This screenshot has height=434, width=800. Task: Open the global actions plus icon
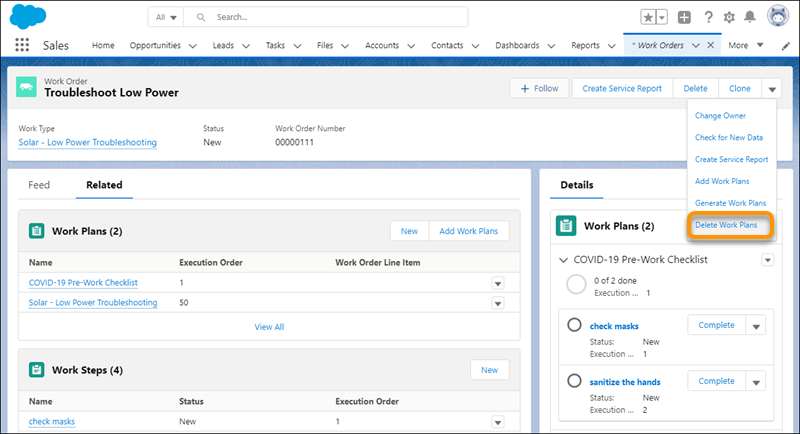[x=684, y=17]
